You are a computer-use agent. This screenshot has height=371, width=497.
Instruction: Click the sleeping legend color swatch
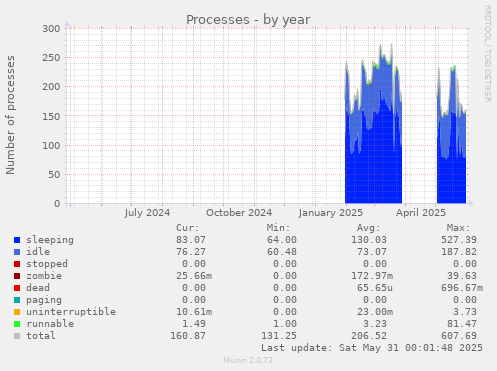17,240
